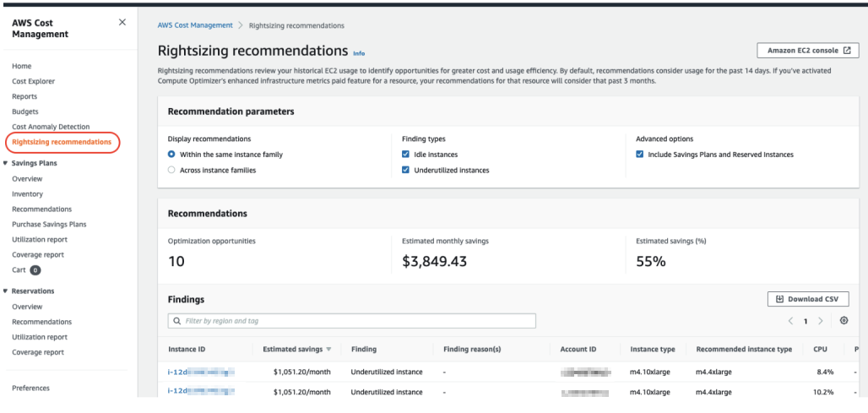Select Across instance families option
The width and height of the screenshot is (868, 413).
pos(172,170)
